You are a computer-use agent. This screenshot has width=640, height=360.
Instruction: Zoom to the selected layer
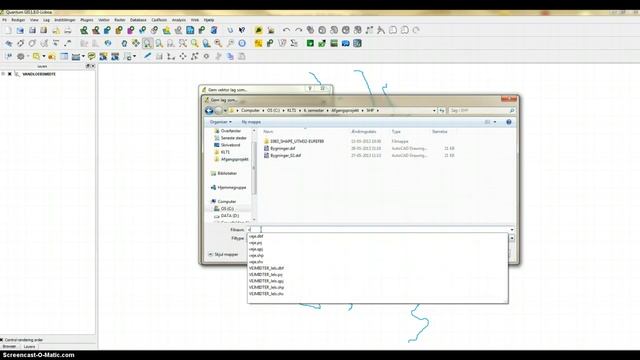coord(207,43)
